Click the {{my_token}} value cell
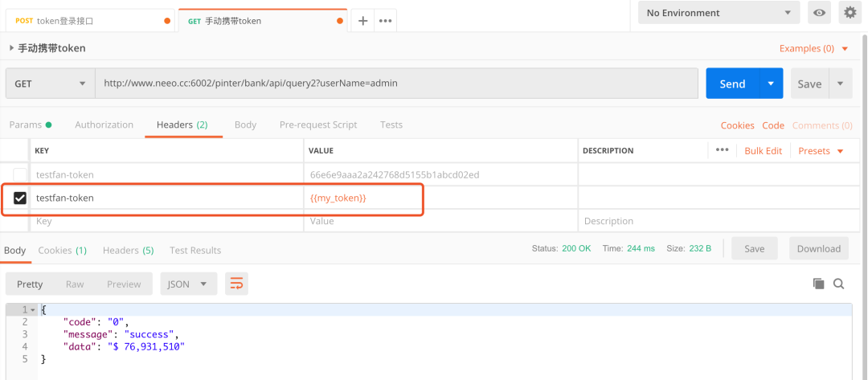This screenshot has height=380, width=868. coord(440,198)
